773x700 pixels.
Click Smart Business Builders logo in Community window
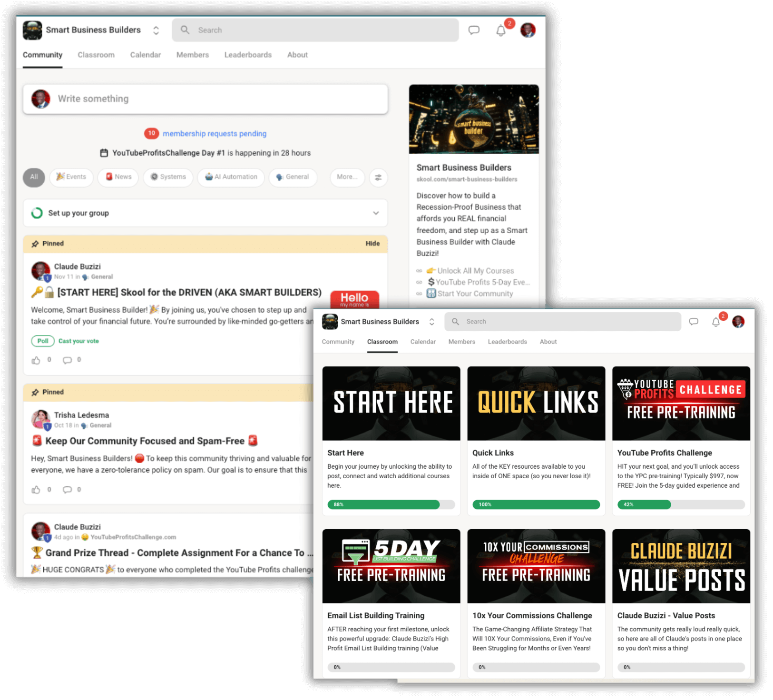(x=32, y=30)
